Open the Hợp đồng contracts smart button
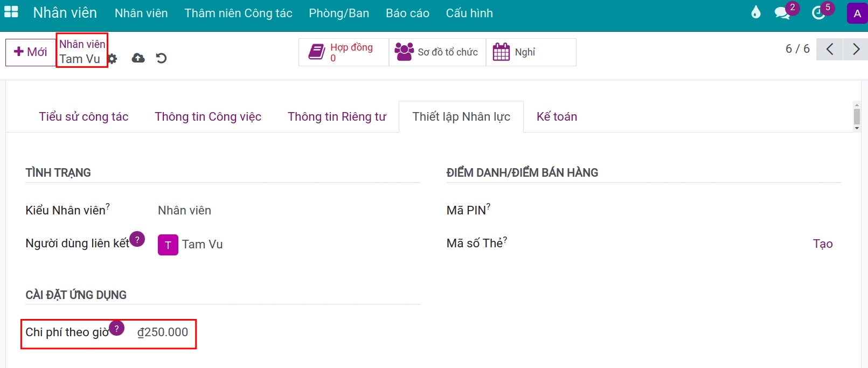This screenshot has width=868, height=368. [x=344, y=52]
